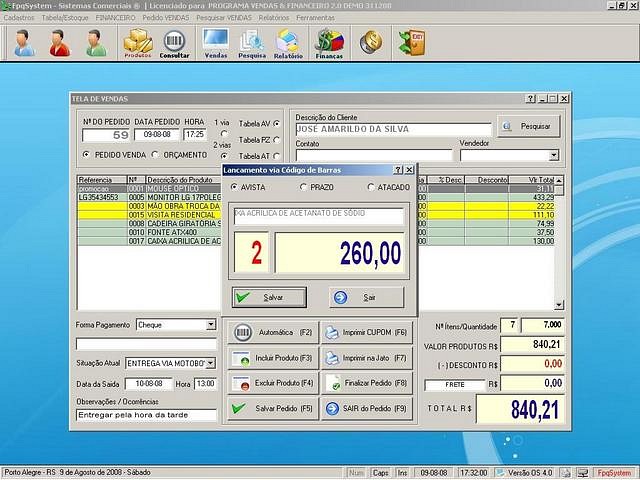Click the Finalizar Pedido (F8) button
The height and width of the screenshot is (480, 640).
pyautogui.click(x=366, y=383)
